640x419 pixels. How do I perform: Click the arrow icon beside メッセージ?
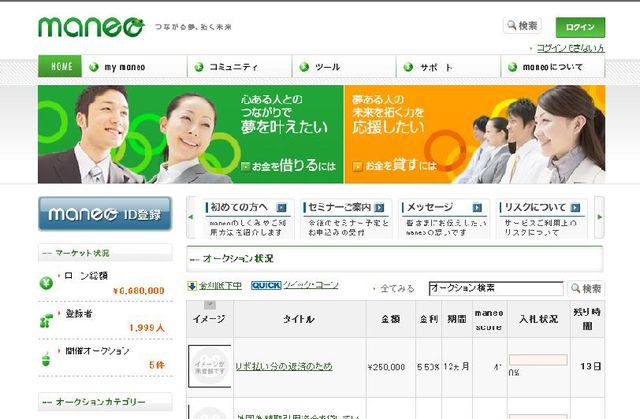click(477, 208)
